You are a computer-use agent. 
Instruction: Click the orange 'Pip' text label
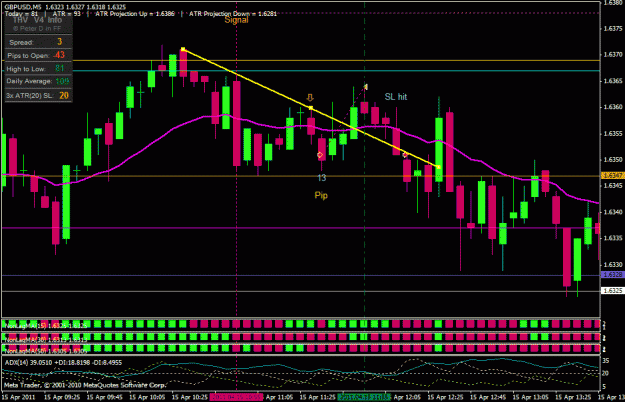321,196
